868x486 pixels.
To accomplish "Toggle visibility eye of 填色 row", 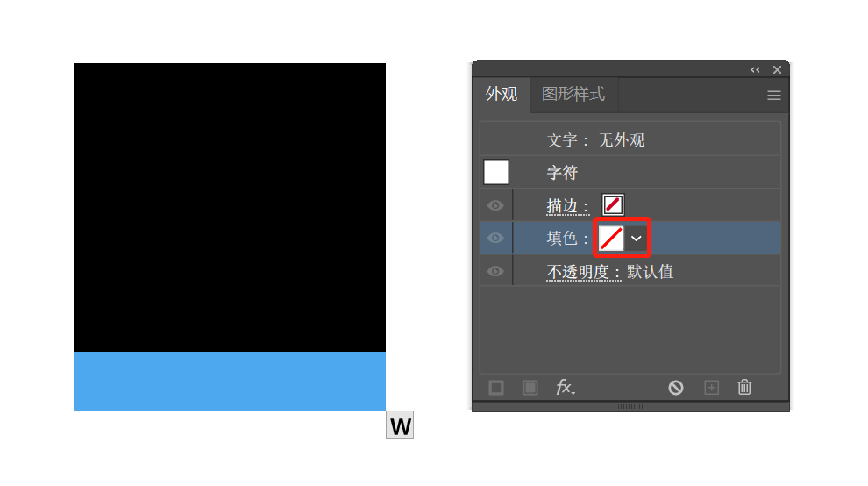I will [x=495, y=239].
